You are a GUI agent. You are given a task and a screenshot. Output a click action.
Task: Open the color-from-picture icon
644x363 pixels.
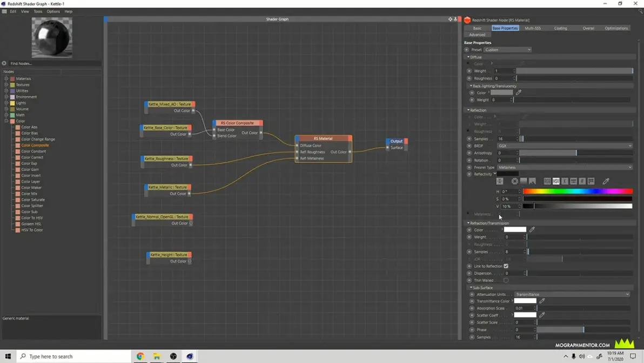pyautogui.click(x=532, y=181)
